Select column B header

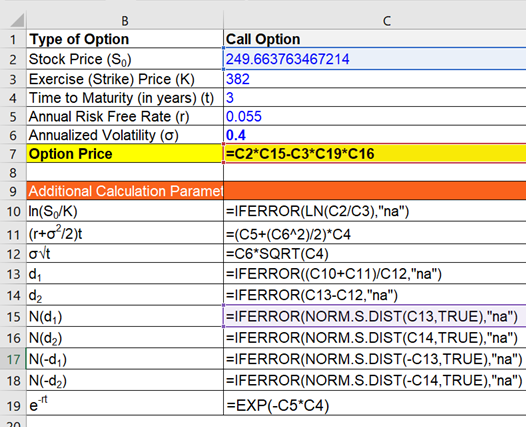(x=125, y=21)
